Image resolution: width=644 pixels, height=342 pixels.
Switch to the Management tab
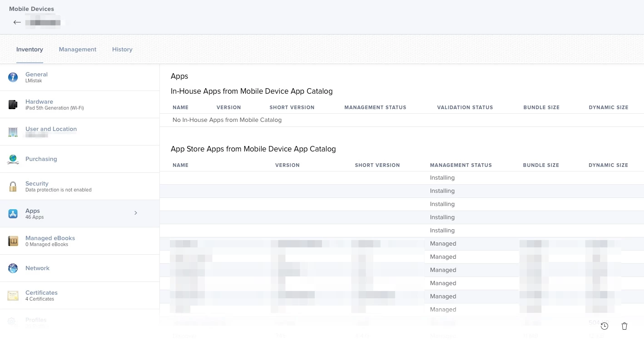tap(78, 49)
